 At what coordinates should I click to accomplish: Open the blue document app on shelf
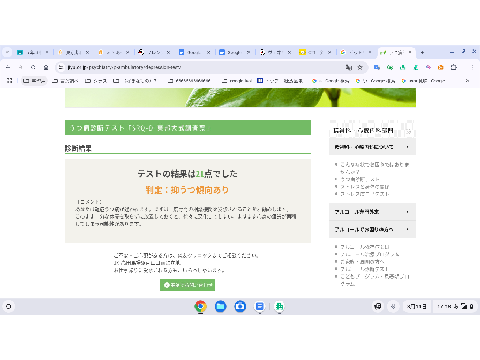tap(260, 307)
